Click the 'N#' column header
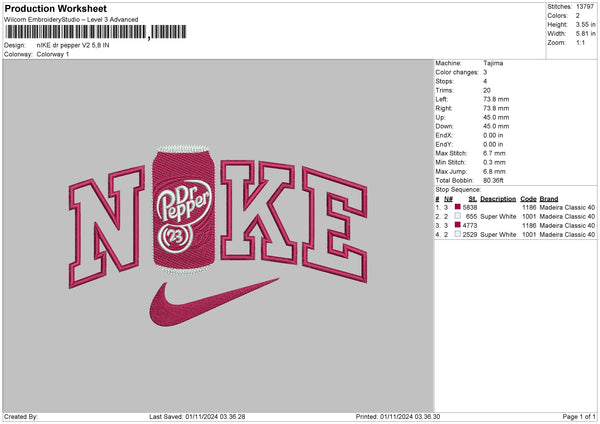This screenshot has width=600, height=424. click(448, 199)
